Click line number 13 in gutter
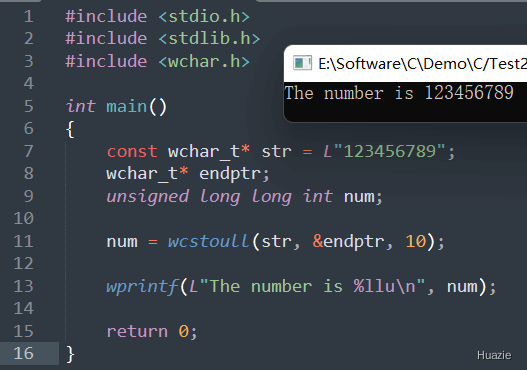Image resolution: width=527 pixels, height=370 pixels. click(x=24, y=286)
